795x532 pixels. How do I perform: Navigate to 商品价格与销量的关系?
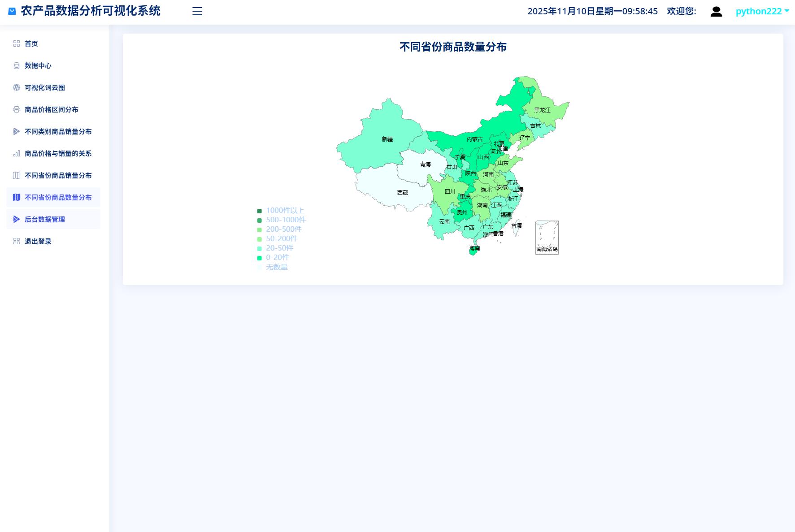(x=53, y=153)
